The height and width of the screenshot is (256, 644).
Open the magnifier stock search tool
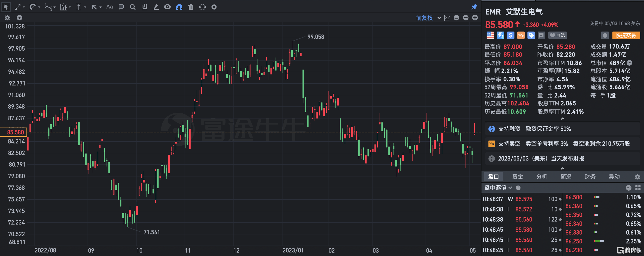pyautogui.click(x=133, y=7)
